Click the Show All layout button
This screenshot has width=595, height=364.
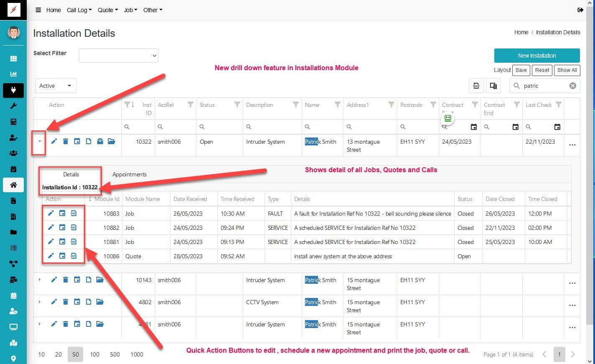pos(567,70)
